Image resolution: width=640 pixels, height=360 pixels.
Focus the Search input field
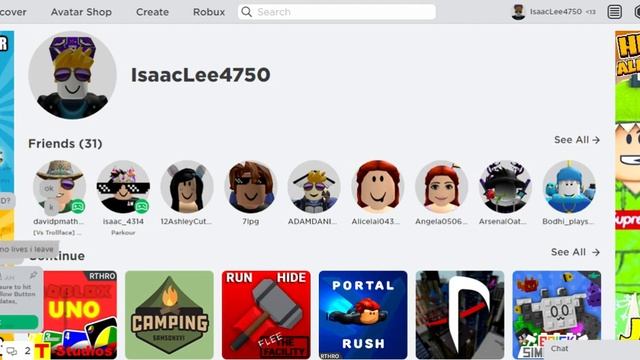pyautogui.click(x=337, y=12)
